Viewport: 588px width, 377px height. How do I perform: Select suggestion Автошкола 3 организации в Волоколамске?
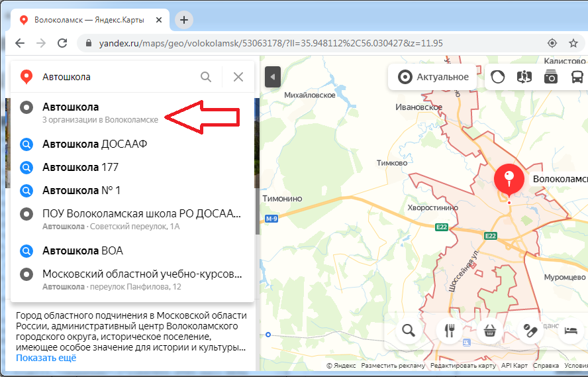pyautogui.click(x=132, y=113)
